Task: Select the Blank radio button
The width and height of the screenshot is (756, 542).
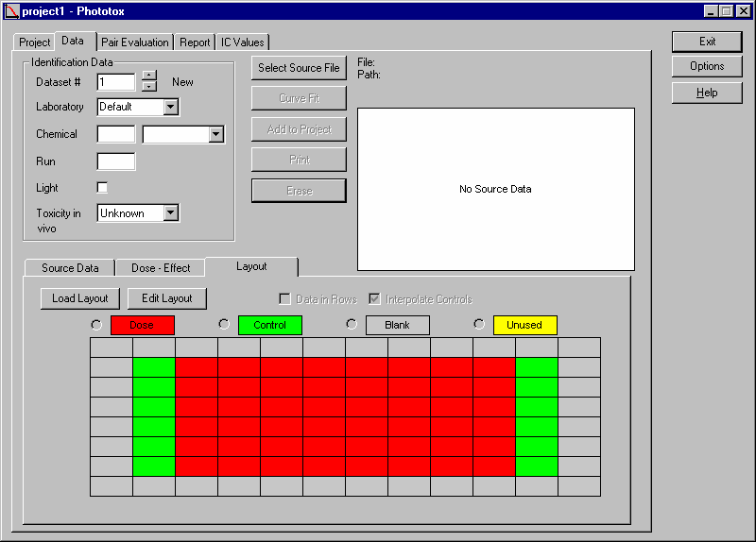Action: click(352, 324)
